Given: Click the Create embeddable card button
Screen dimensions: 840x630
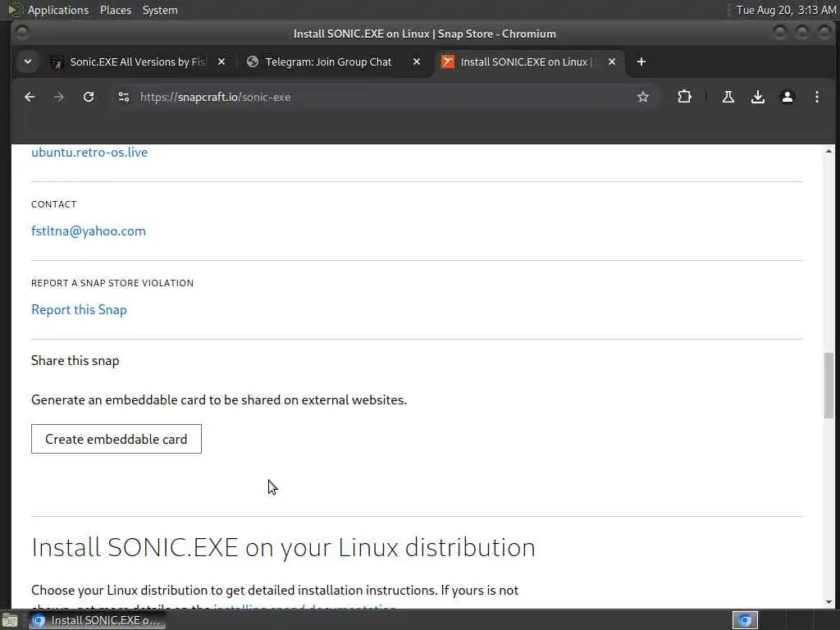Looking at the screenshot, I should 116,439.
